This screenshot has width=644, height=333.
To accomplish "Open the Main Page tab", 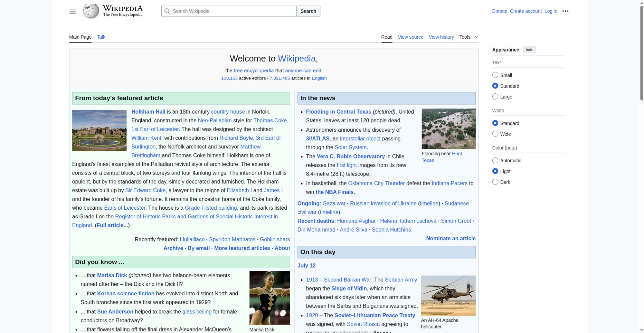I will (80, 37).
